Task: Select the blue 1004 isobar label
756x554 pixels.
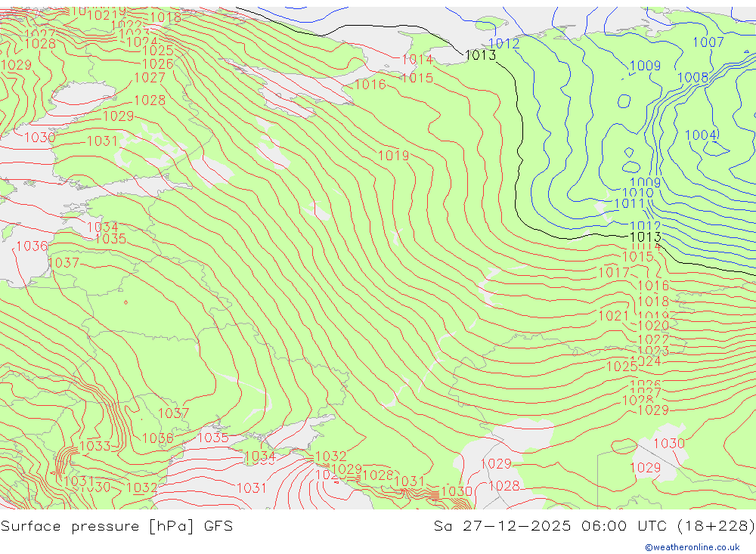Action: click(702, 135)
